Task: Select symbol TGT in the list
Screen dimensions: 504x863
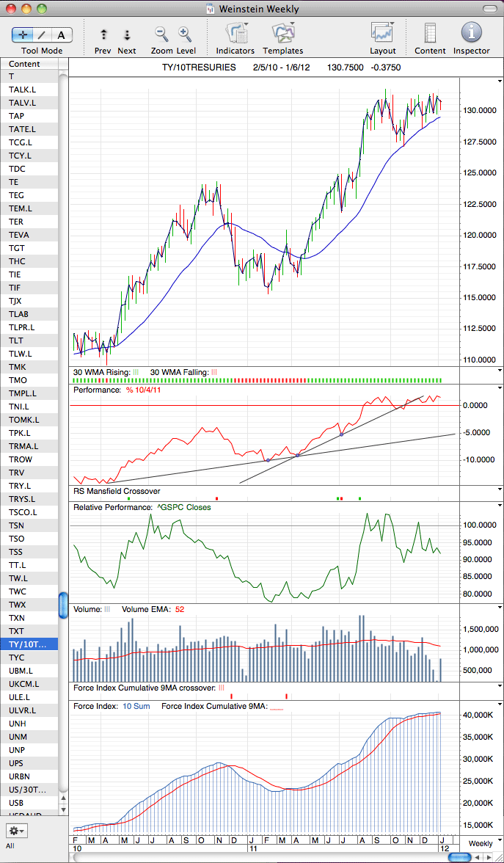Action: coord(29,248)
